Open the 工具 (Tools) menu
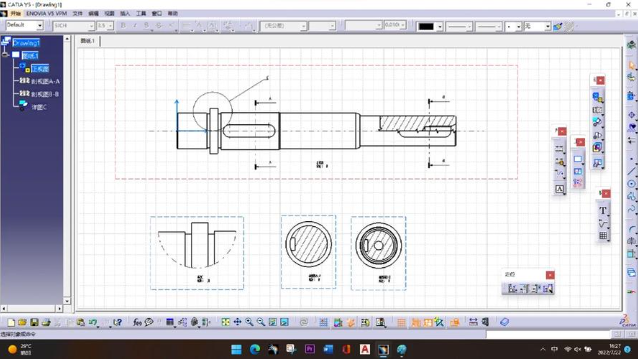 coord(141,13)
